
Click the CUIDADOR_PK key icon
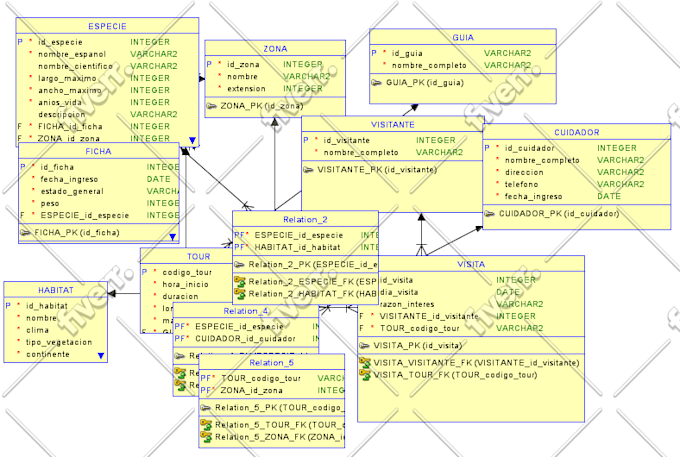click(489, 213)
